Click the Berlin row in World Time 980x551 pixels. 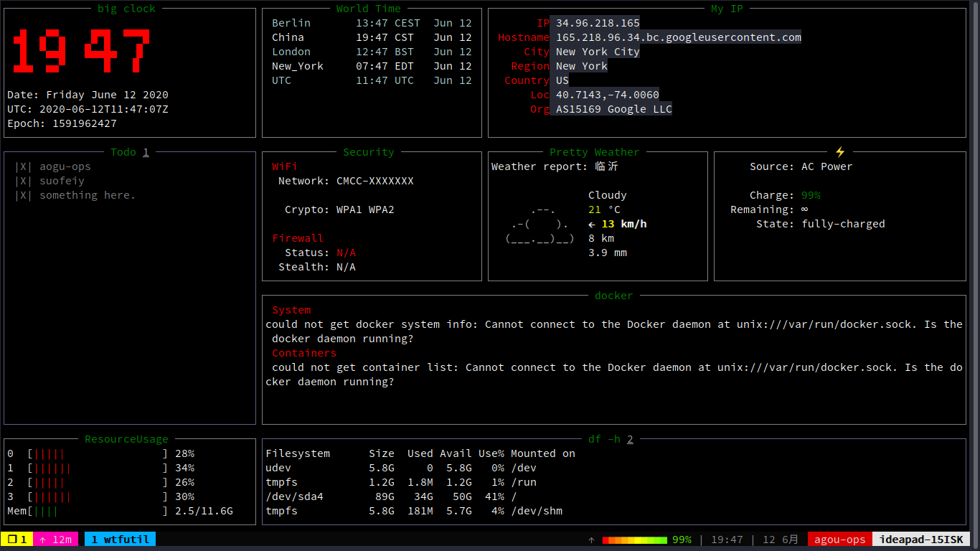(x=372, y=23)
